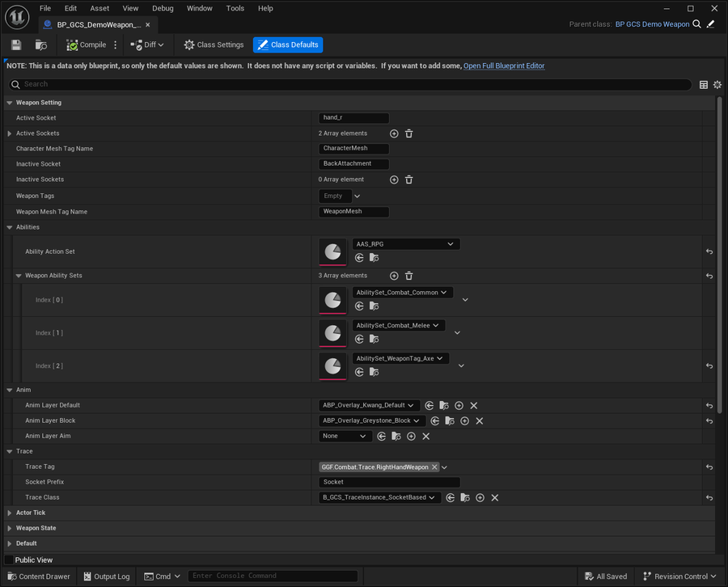This screenshot has height=587, width=728.
Task: Find parent class with magnifier icon
Action: [697, 24]
